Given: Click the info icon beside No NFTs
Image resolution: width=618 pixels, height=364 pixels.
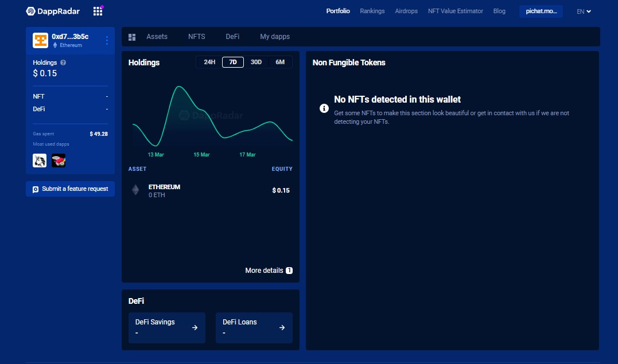Looking at the screenshot, I should (x=324, y=108).
